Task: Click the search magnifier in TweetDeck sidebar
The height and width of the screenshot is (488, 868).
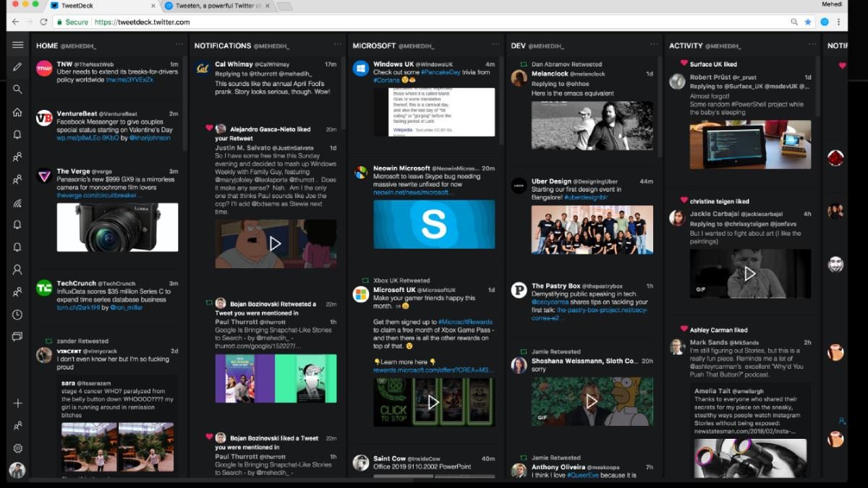Action: (x=17, y=90)
